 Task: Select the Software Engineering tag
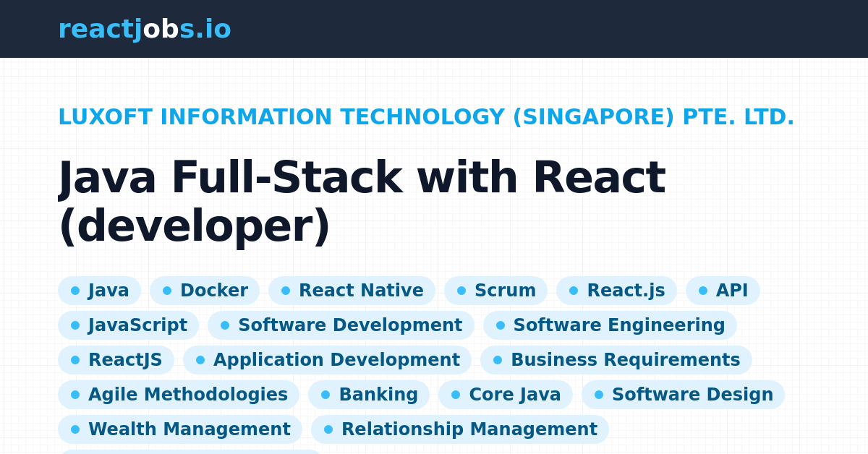610,325
